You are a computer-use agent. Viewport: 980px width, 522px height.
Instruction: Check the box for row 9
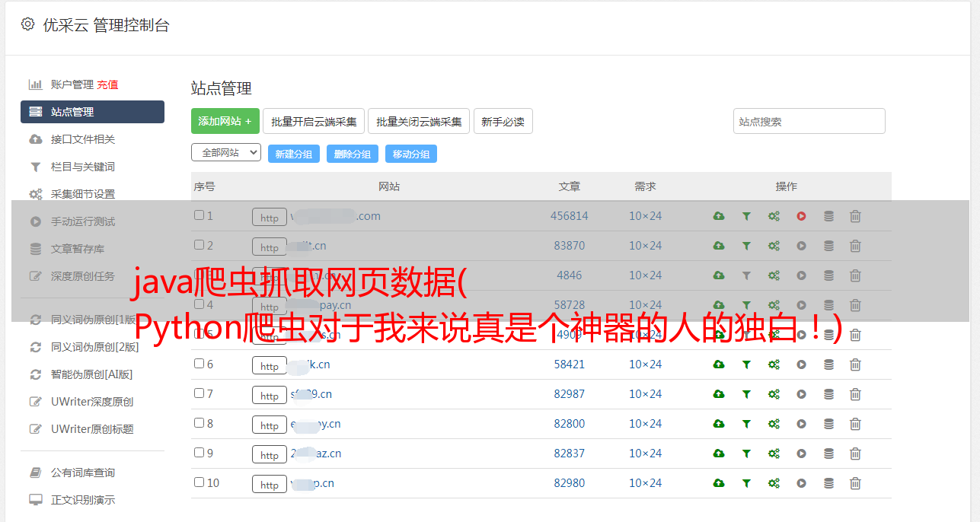click(199, 453)
